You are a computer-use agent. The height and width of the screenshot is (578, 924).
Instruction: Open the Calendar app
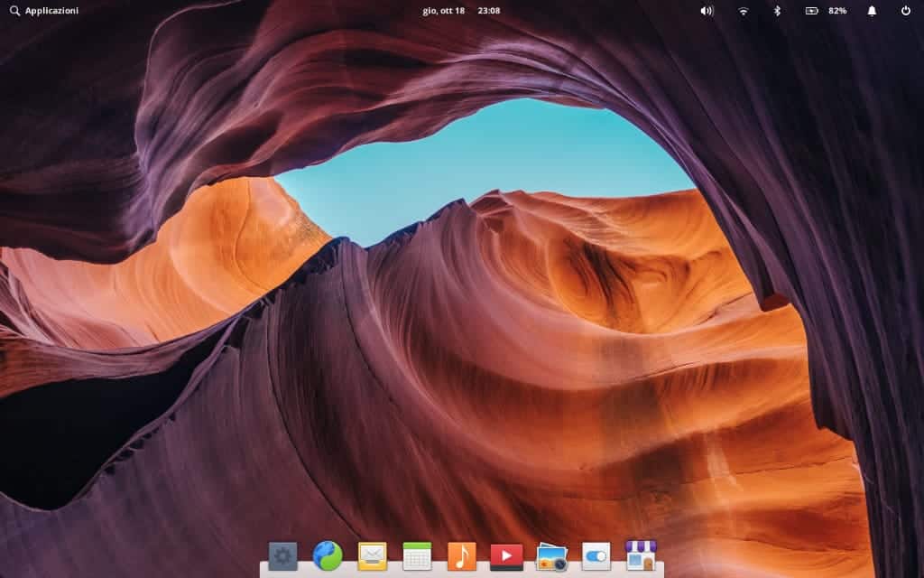click(x=416, y=555)
